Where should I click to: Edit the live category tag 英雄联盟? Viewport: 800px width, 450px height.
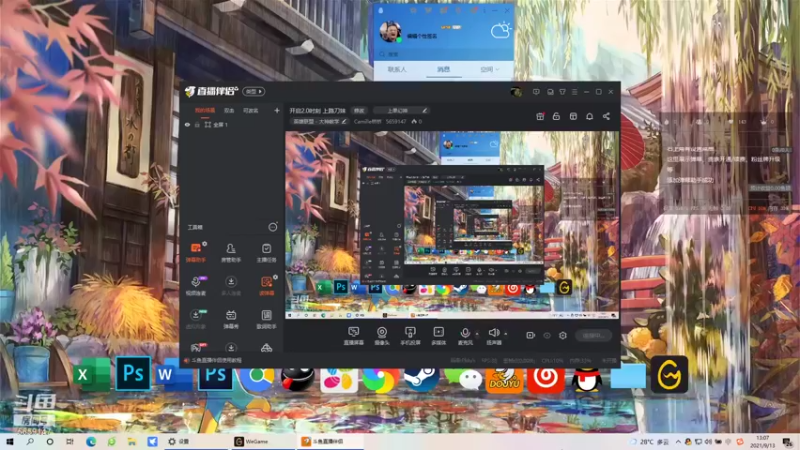coord(319,121)
